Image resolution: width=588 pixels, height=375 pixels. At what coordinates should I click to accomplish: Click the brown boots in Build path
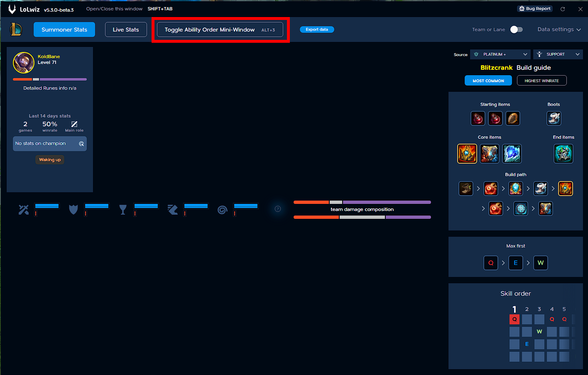coord(466,189)
